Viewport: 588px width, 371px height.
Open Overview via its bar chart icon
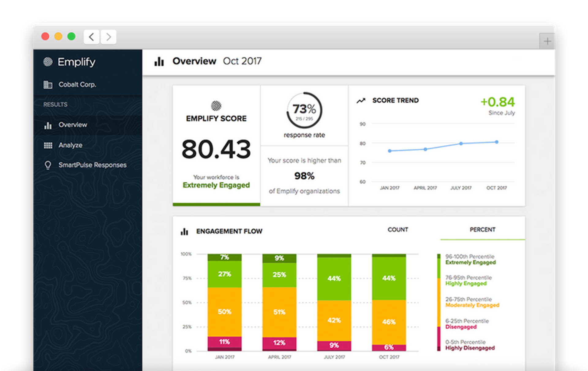point(48,125)
